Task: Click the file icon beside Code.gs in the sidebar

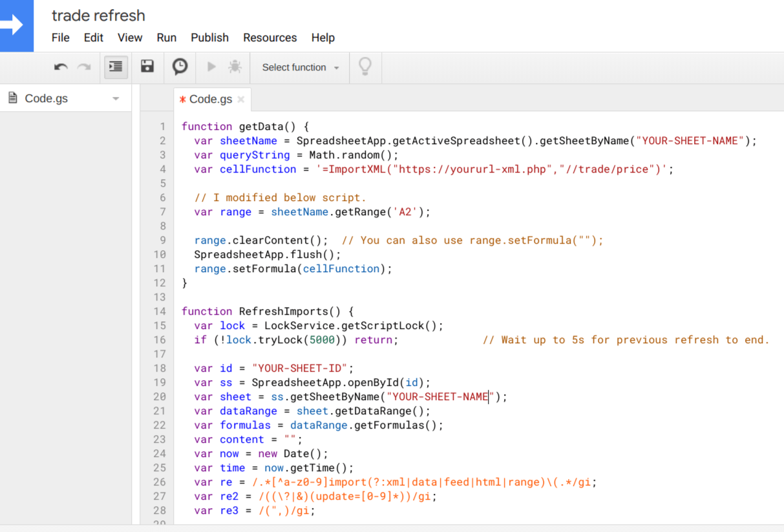Action: (x=12, y=98)
